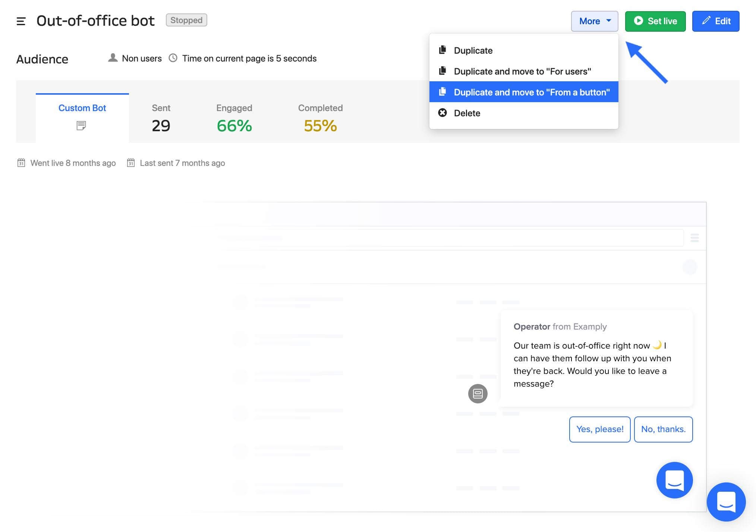Open the page's Intercom chat launcher

click(x=726, y=502)
